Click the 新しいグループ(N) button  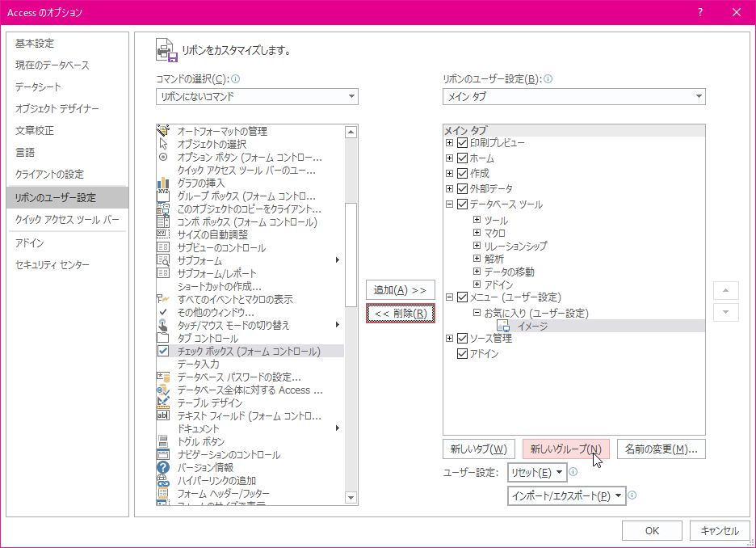[x=566, y=449]
